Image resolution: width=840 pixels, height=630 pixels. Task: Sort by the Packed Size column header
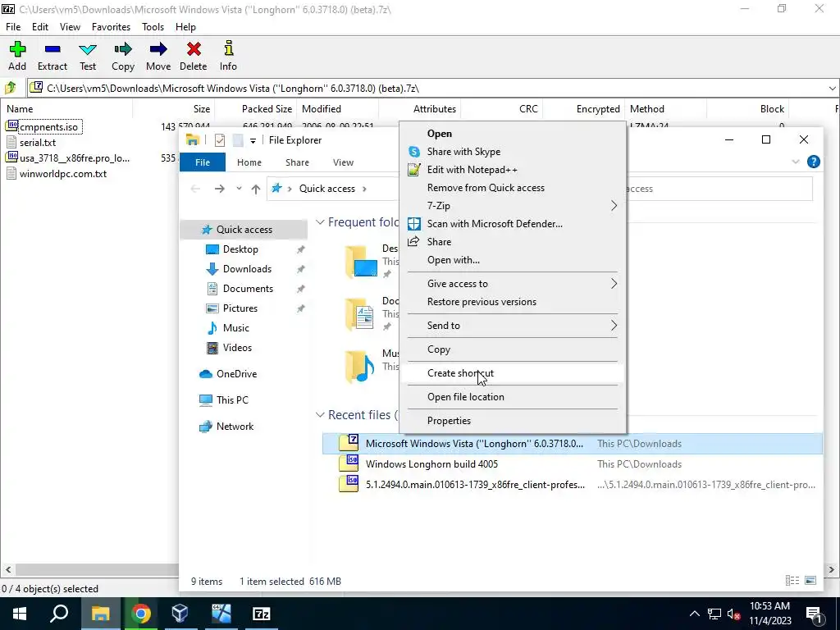pyautogui.click(x=267, y=109)
